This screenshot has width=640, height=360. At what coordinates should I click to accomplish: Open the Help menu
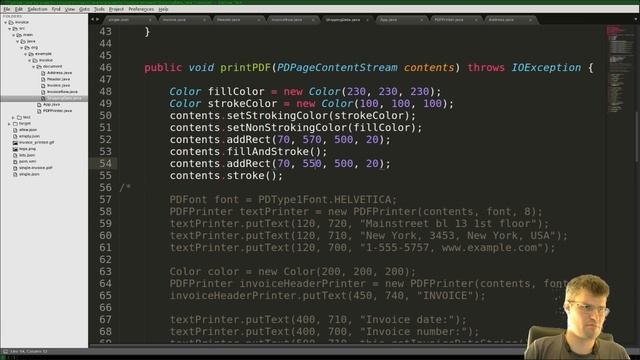163,9
